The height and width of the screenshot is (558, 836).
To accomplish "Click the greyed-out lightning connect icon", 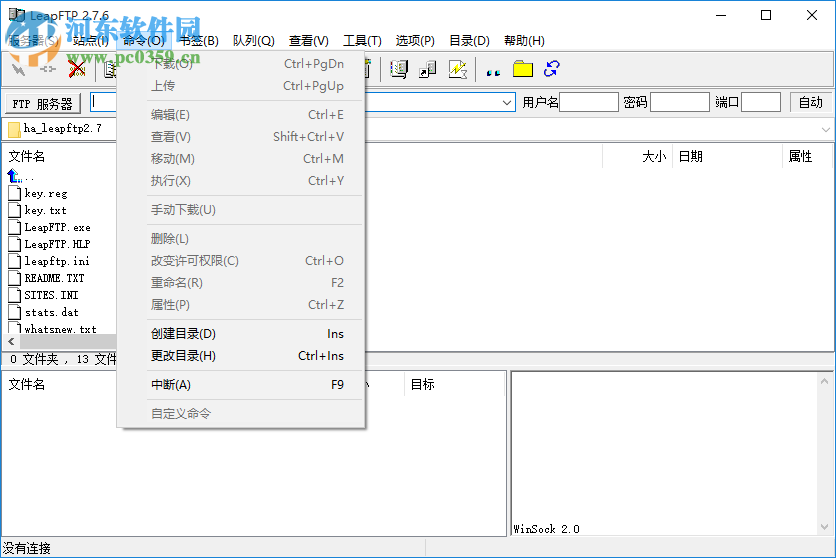I will click(19, 69).
